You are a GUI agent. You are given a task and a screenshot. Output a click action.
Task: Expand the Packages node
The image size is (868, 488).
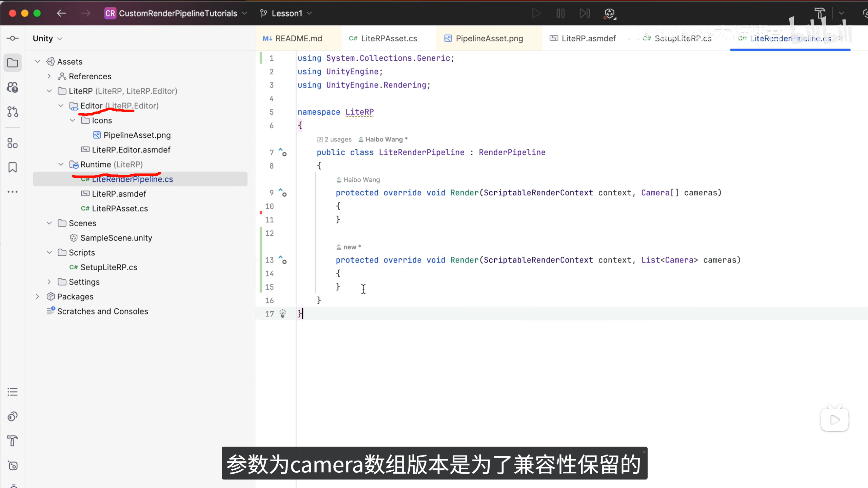[38, 297]
